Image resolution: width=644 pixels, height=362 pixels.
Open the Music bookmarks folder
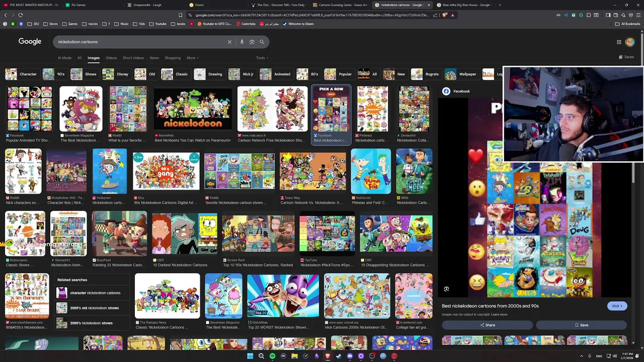click(122, 24)
